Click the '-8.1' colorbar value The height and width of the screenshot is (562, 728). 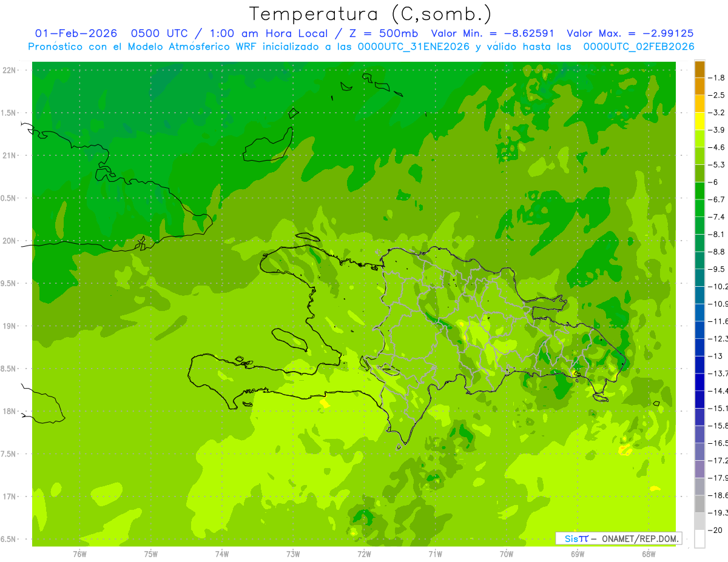tap(716, 234)
